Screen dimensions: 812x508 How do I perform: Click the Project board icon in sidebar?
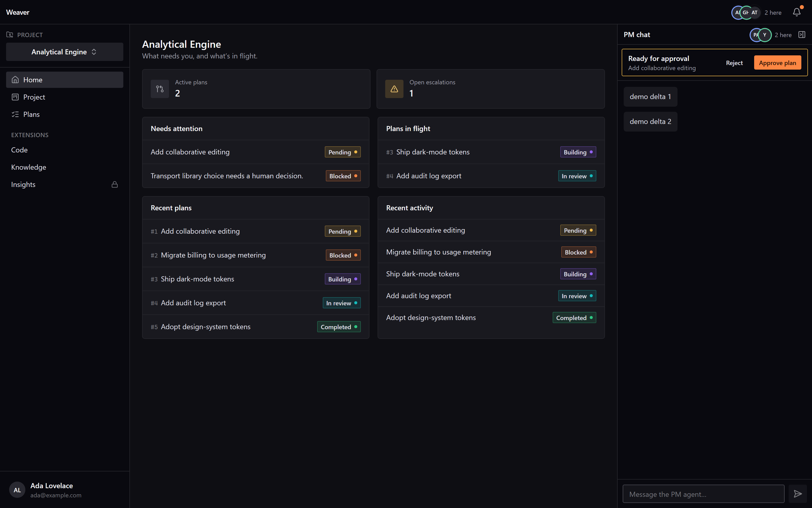(15, 97)
